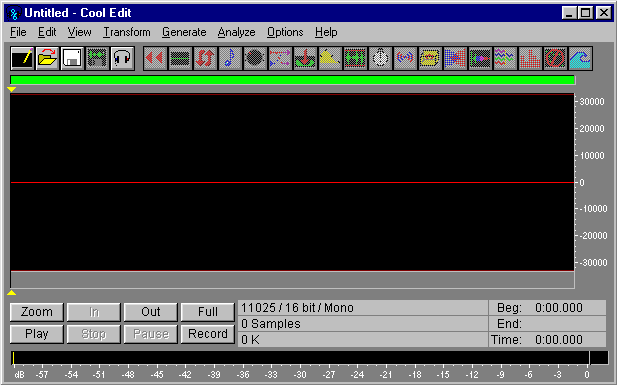Viewport: 617px width, 385px height.
Task: Click the floppy icon with green waveform
Action: click(x=97, y=59)
